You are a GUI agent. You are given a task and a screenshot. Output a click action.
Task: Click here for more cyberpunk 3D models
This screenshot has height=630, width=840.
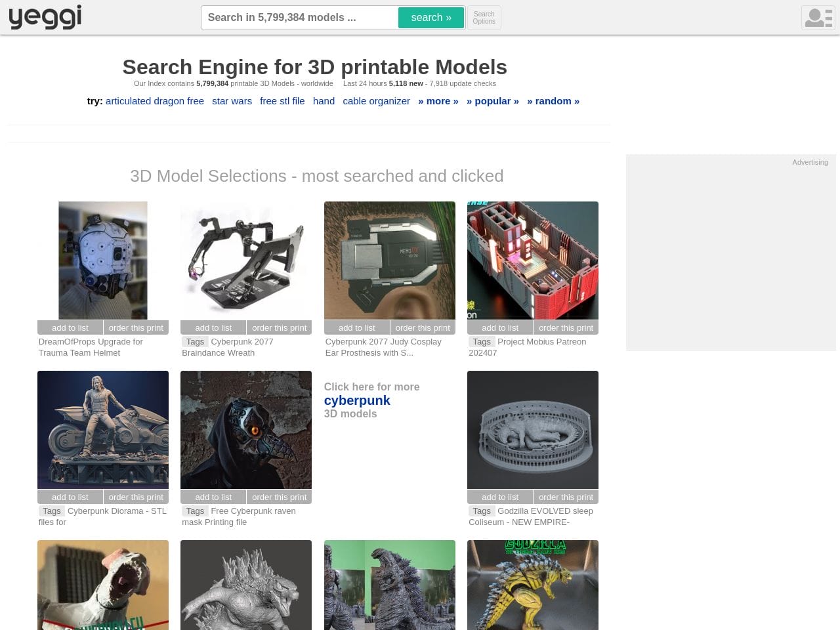pyautogui.click(x=357, y=400)
